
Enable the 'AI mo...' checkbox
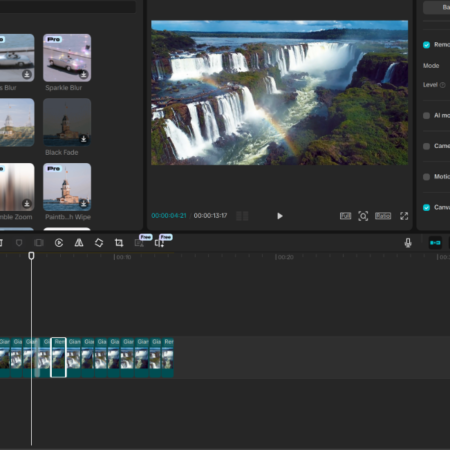[x=426, y=116]
